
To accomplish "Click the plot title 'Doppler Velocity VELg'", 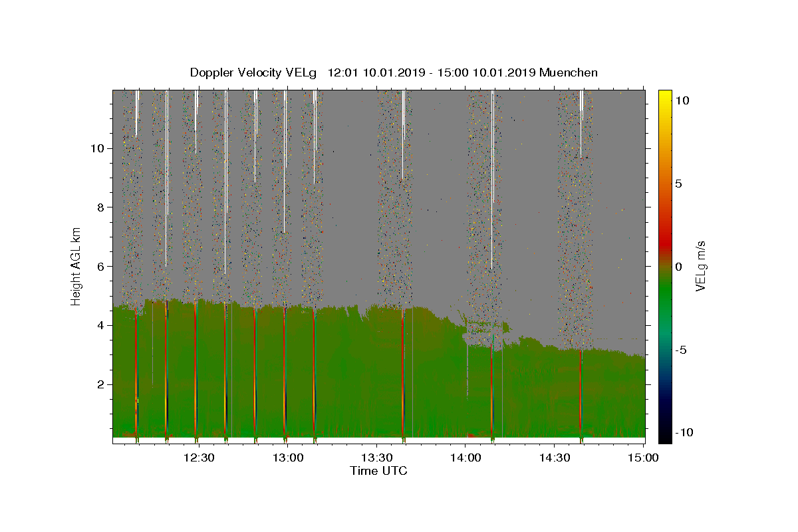I will pos(253,72).
